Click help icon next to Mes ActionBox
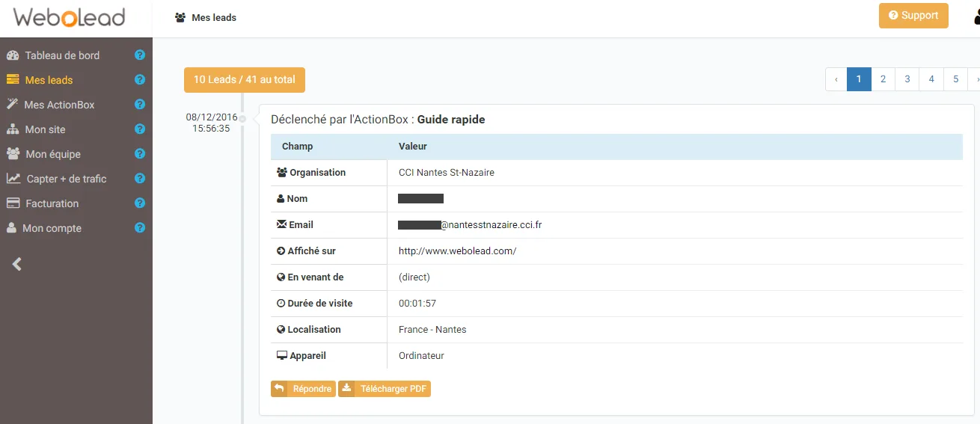The image size is (980, 424). tap(139, 105)
